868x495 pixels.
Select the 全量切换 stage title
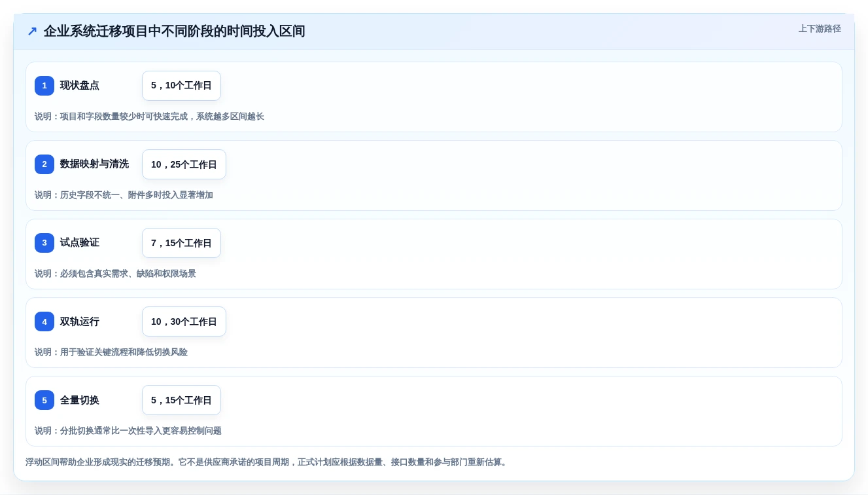[x=80, y=400]
